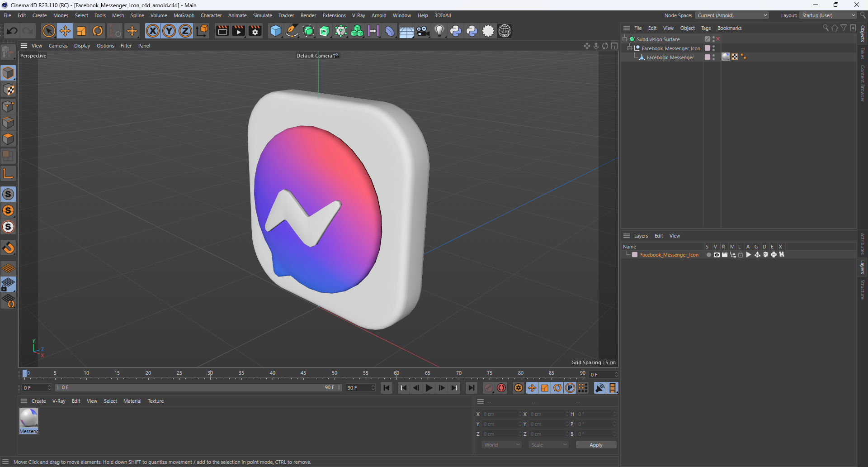868x467 pixels.
Task: Toggle Y axis lock
Action: pyautogui.click(x=169, y=31)
